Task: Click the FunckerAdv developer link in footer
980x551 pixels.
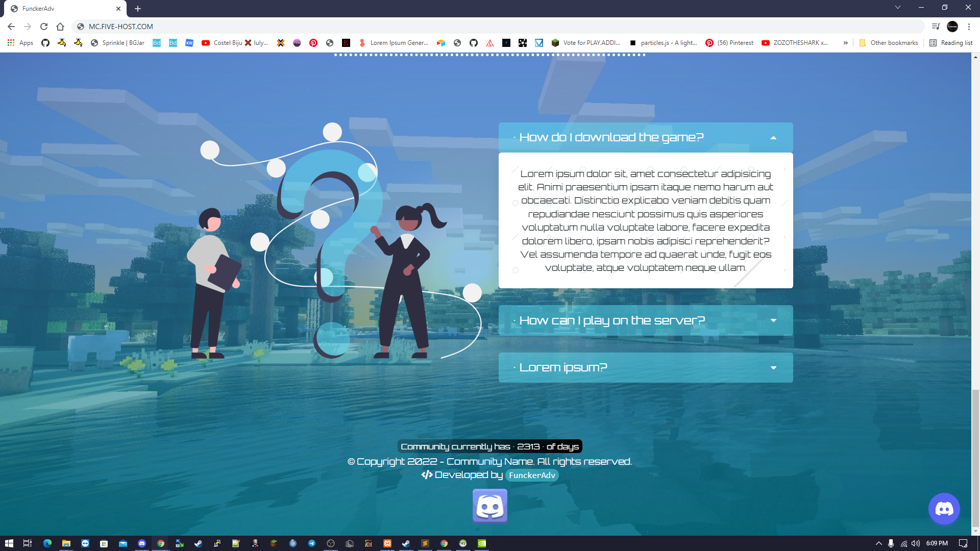Action: click(x=532, y=475)
